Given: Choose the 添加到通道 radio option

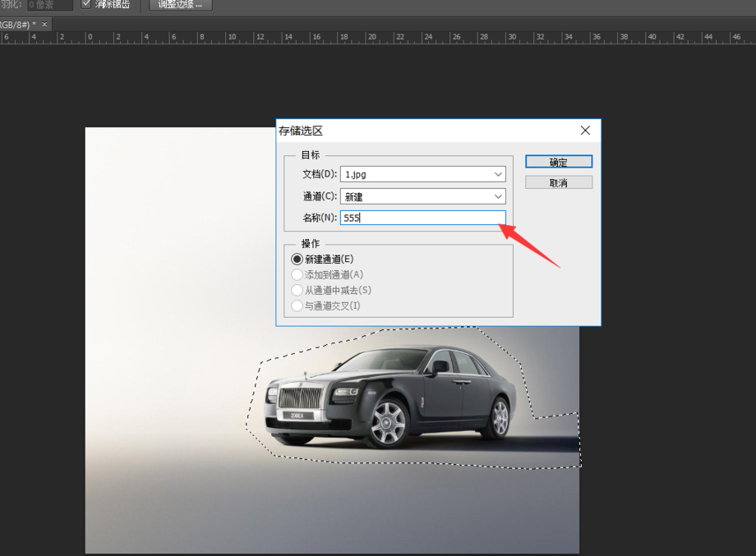Looking at the screenshot, I should click(297, 275).
